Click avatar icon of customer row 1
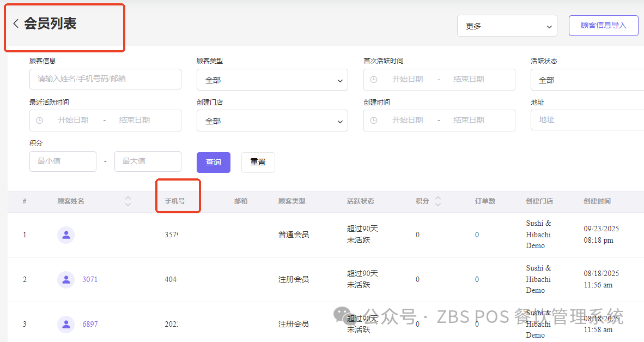The image size is (644, 342). coord(66,235)
